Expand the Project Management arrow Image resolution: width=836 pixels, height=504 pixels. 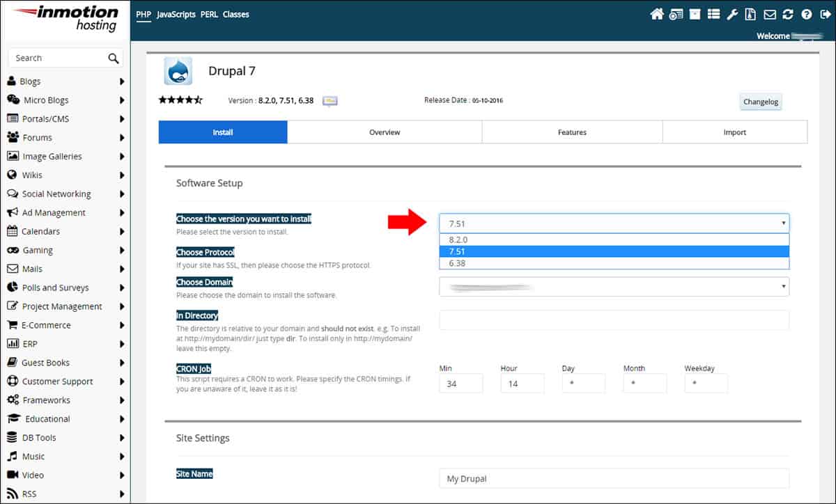tap(122, 307)
